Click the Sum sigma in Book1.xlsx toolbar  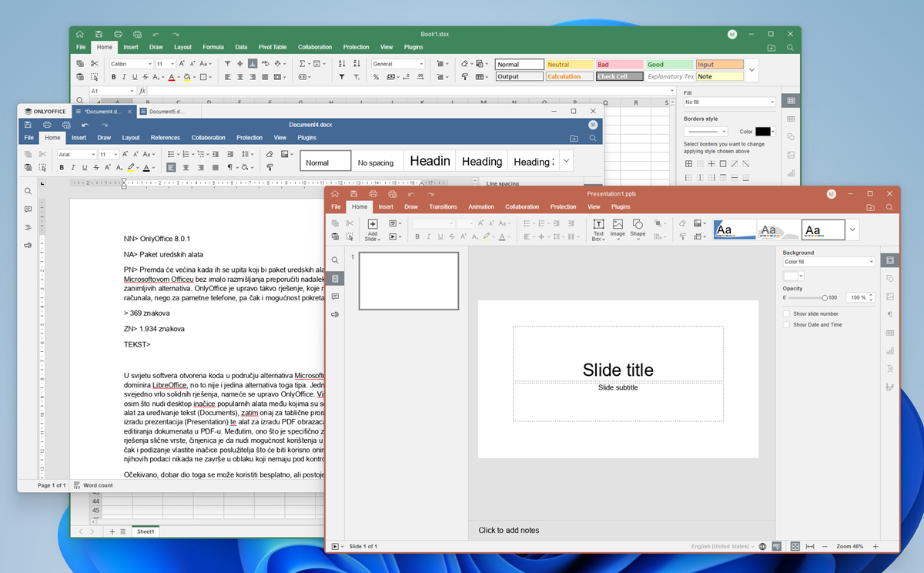coord(302,64)
